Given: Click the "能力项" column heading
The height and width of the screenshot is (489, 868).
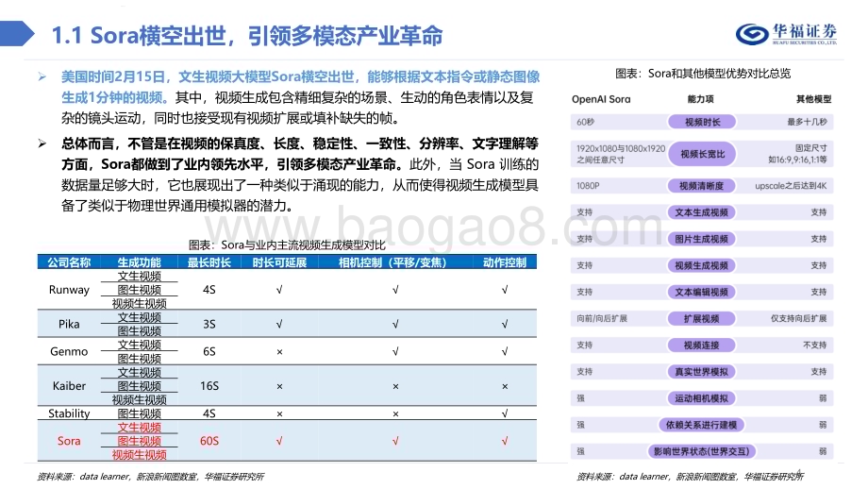Looking at the screenshot, I should coord(701,99).
